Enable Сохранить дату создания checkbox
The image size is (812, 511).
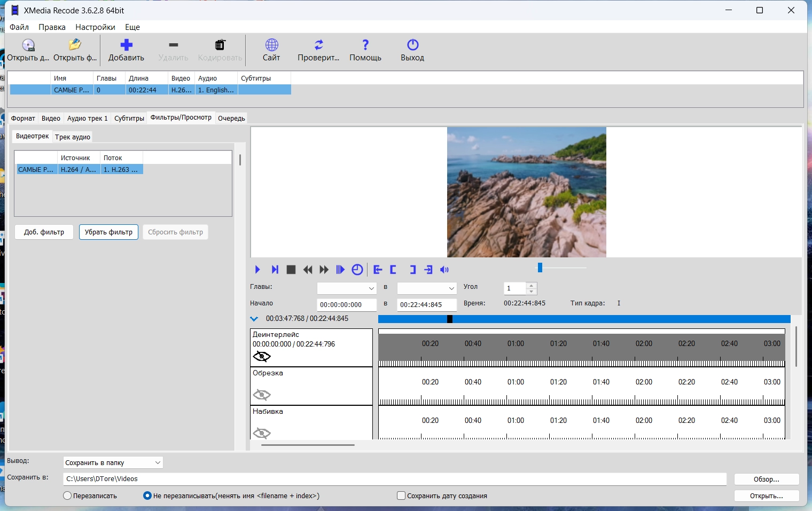(401, 496)
